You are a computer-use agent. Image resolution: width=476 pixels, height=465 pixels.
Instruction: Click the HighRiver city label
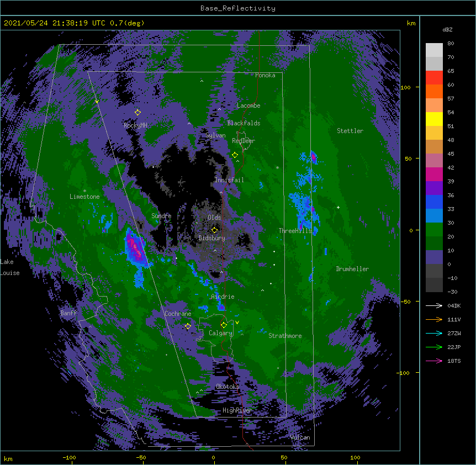237,410
